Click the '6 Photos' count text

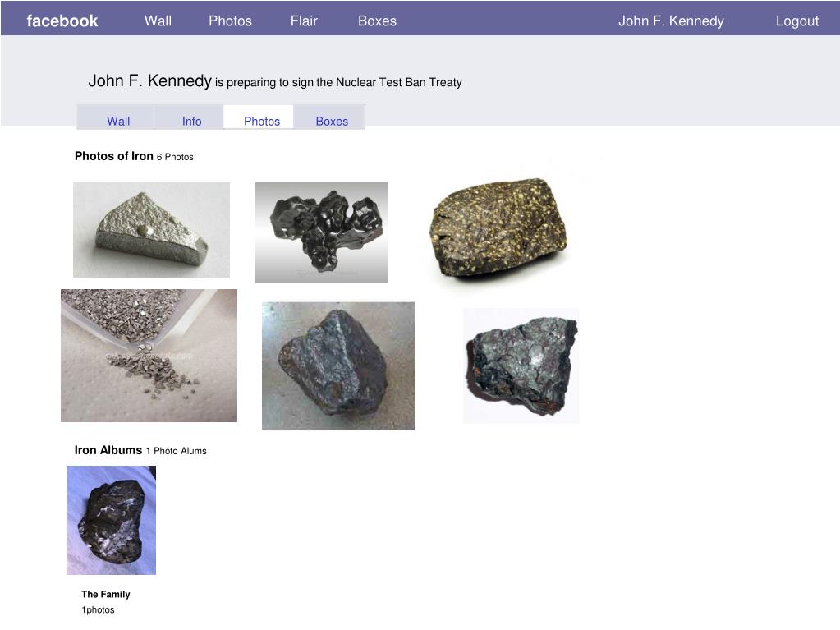[175, 157]
